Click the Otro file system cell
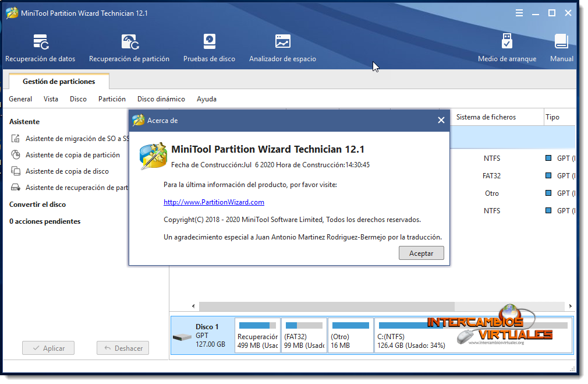Screen dimensions: 588x384 click(491, 193)
